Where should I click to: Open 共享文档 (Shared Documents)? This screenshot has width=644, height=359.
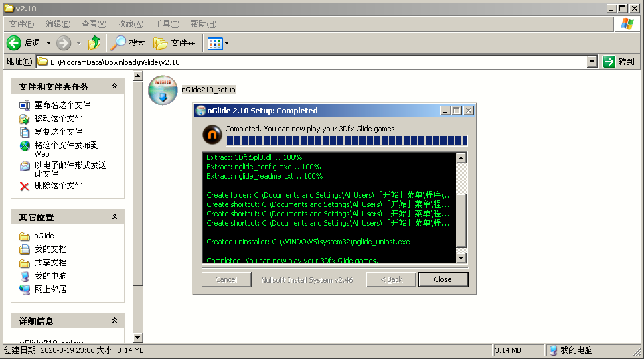pos(50,263)
